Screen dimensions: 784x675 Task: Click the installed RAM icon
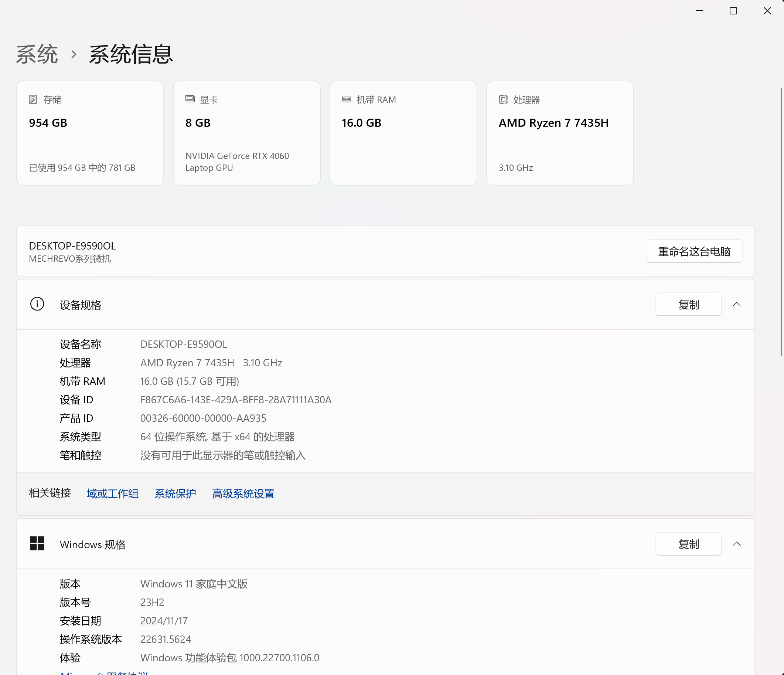point(346,99)
